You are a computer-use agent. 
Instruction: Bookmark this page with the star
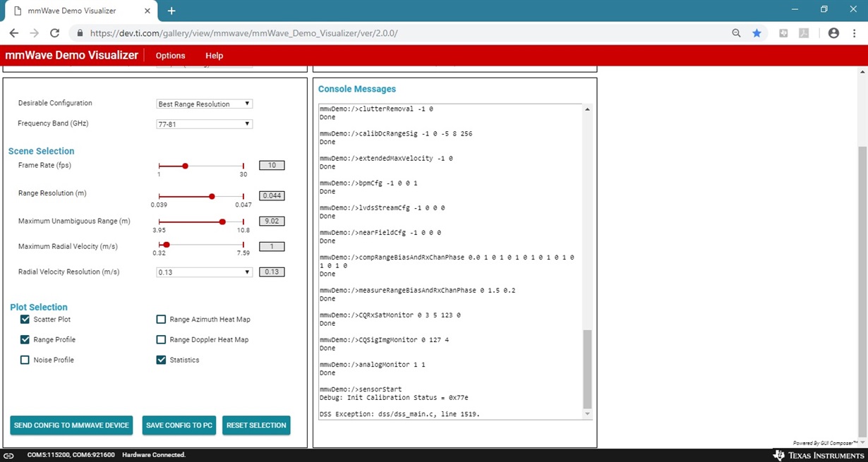pos(757,33)
